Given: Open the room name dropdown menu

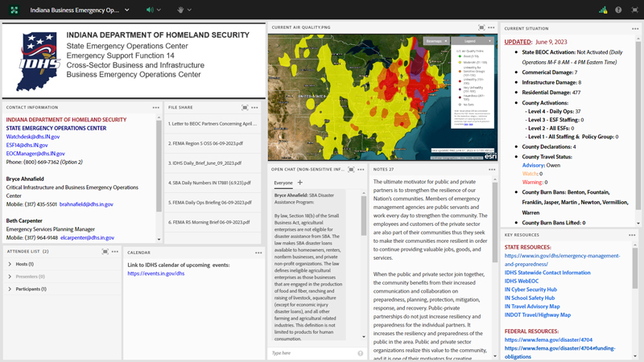Looking at the screenshot, I should 127,10.
